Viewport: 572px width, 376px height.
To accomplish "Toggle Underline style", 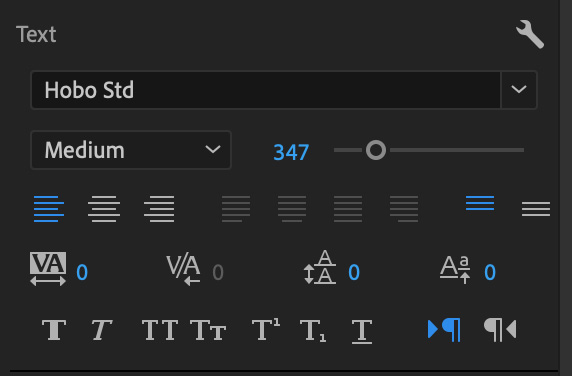I will [x=362, y=331].
